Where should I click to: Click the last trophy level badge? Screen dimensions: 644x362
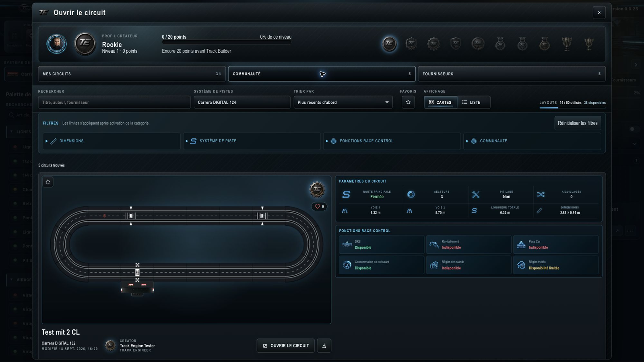click(x=589, y=43)
